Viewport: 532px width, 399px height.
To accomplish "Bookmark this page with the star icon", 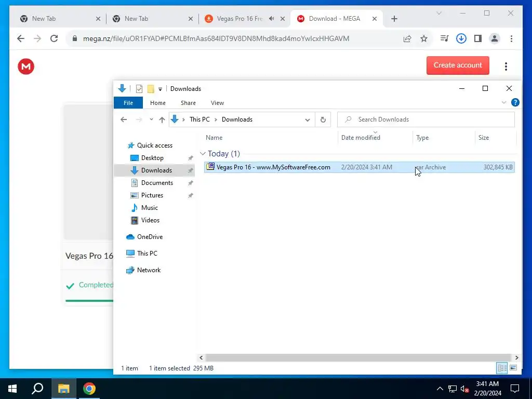I will [x=424, y=38].
